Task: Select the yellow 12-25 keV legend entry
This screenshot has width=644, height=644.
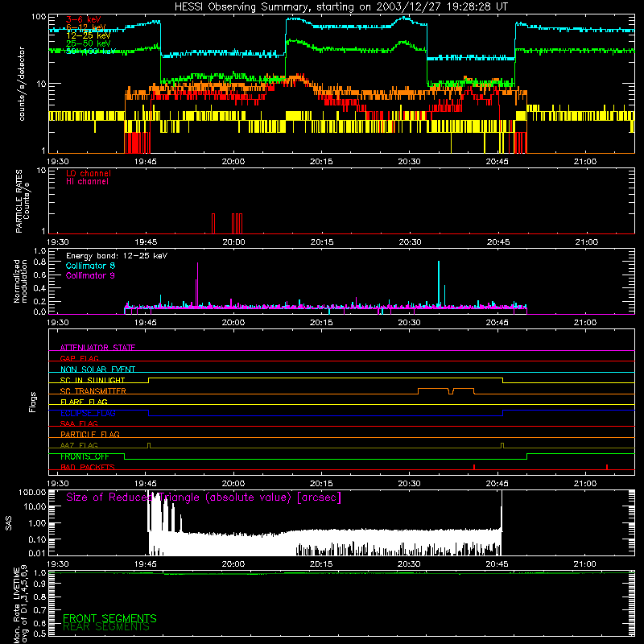Action: 88,35
